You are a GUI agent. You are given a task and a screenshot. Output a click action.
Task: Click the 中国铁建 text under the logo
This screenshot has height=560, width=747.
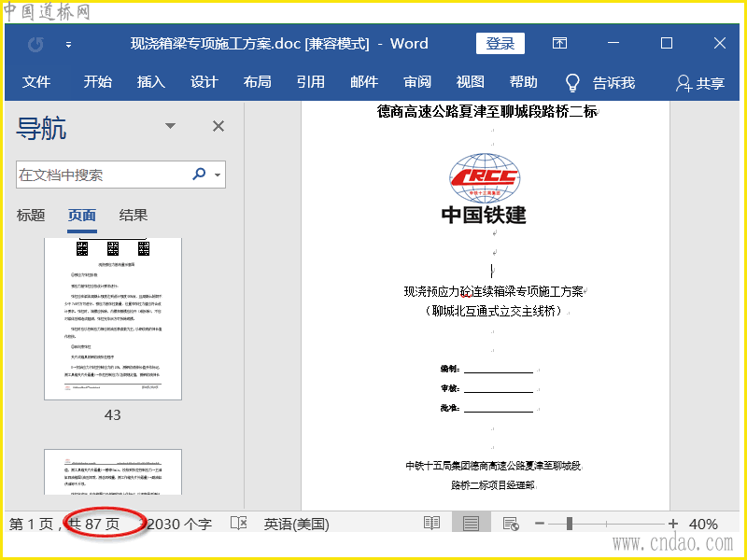pyautogui.click(x=484, y=216)
